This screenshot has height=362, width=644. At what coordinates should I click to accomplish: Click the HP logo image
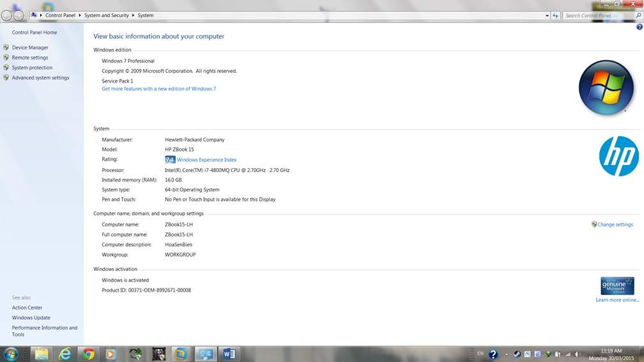(x=618, y=156)
